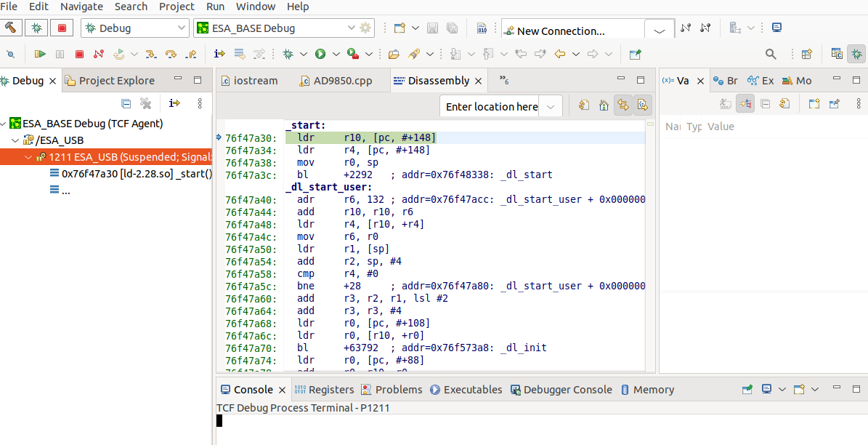Click the Pin Editor icon
The width and height of the screenshot is (868, 445).
click(x=635, y=54)
